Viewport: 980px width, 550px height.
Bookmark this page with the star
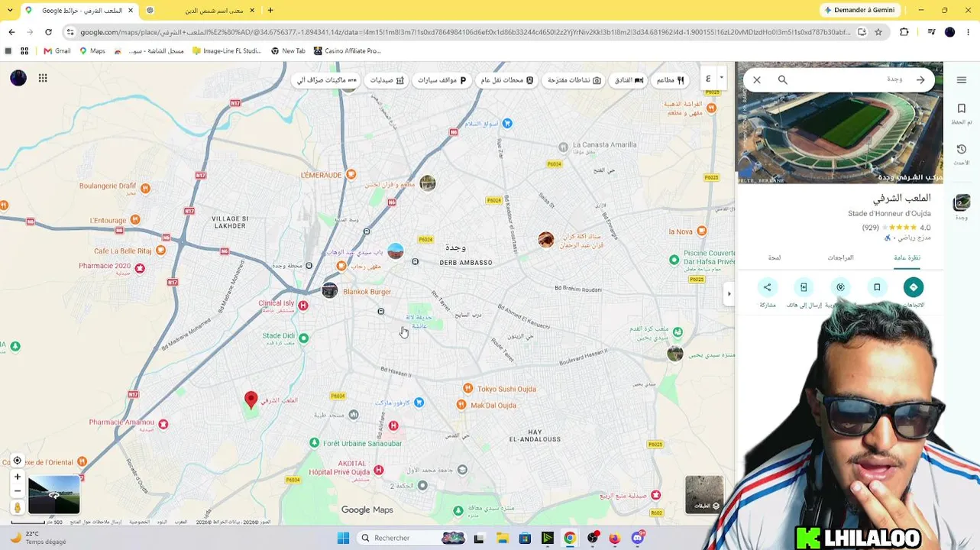878,32
